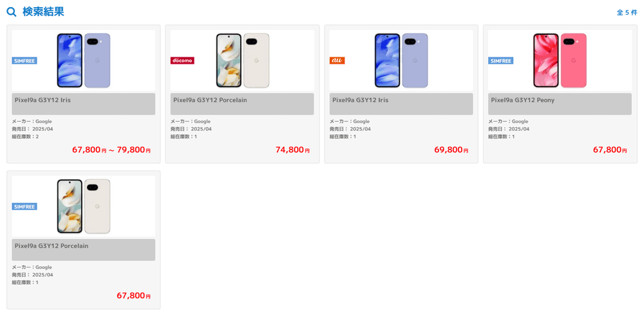Screen dimensions: 644x314
Task: Open the SIMFREE Iris phone image
Action: coord(84,61)
